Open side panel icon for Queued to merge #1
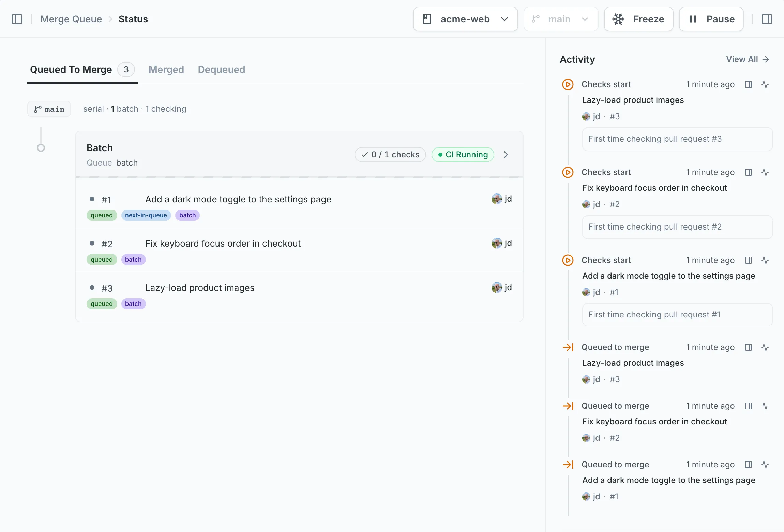784x532 pixels. 749,465
